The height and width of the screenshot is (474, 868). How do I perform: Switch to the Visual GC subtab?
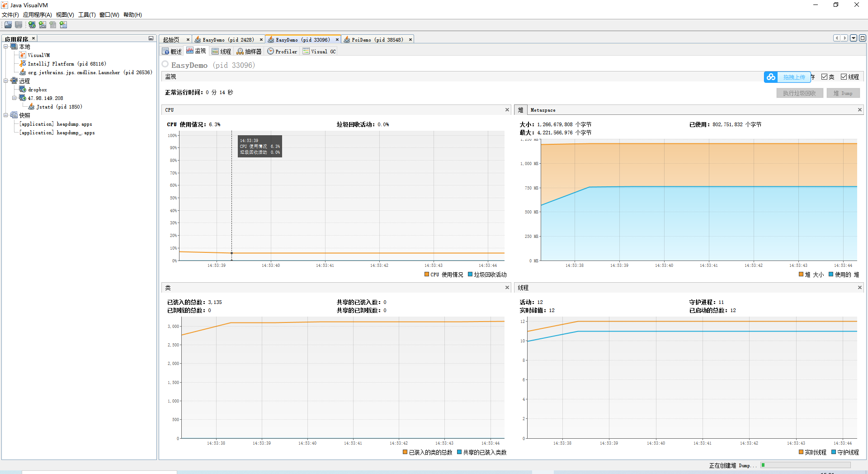(319, 52)
